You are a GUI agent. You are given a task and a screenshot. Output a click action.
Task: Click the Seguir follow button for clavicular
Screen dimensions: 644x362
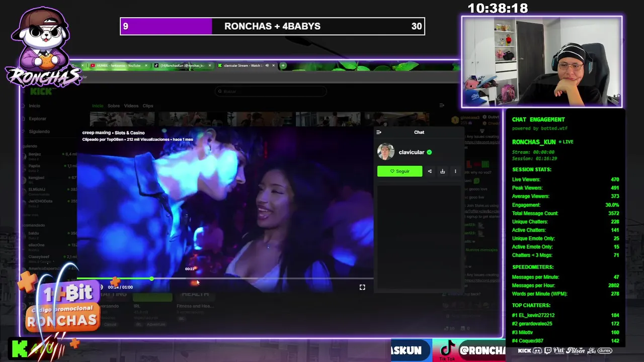(x=400, y=171)
